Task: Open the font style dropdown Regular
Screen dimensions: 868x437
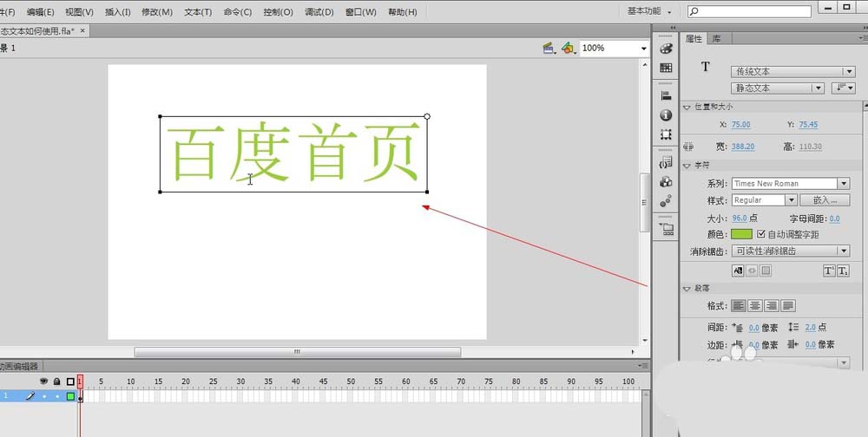Action: (764, 200)
